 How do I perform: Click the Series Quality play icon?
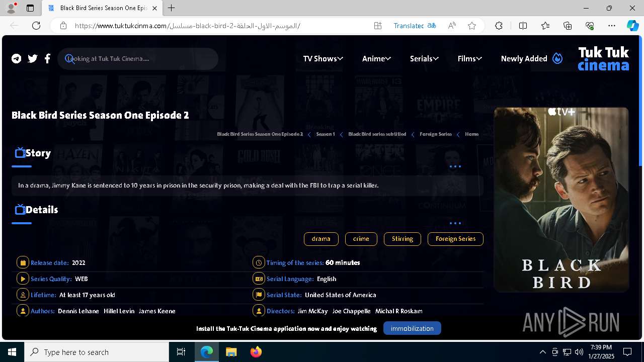point(23,279)
